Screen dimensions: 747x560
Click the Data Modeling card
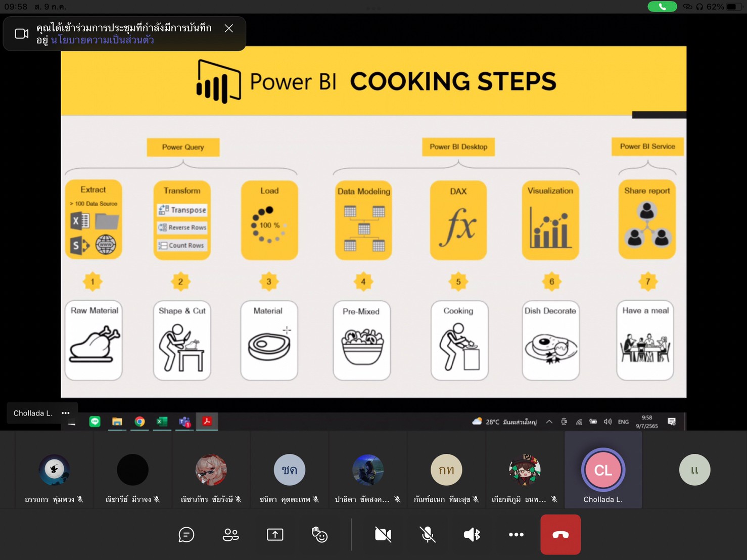point(364,220)
